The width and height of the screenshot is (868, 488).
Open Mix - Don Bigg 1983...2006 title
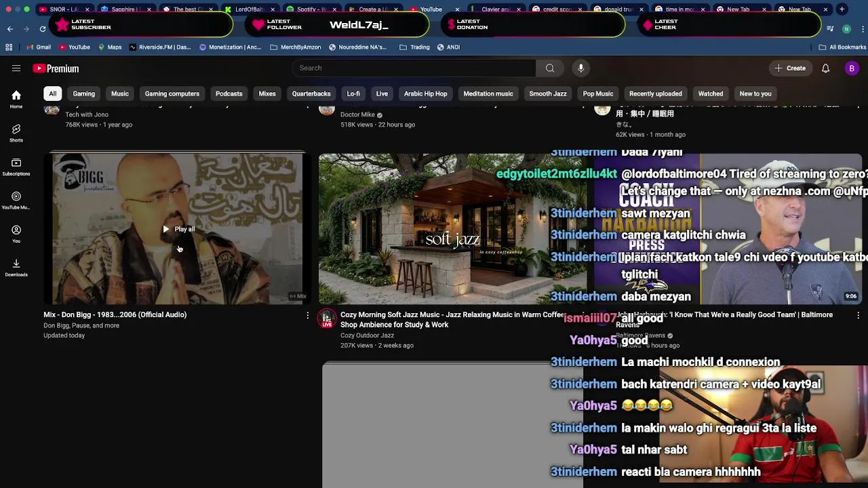115,314
